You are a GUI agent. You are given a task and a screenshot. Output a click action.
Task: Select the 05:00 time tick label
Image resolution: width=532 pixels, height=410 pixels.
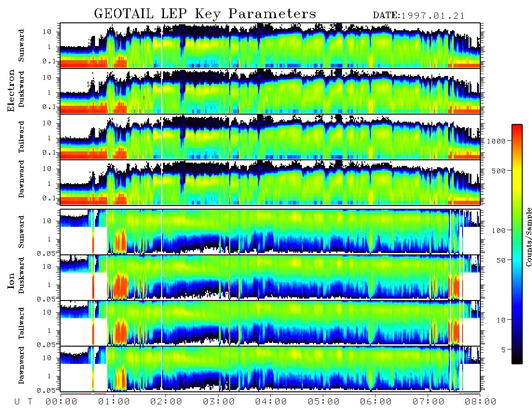(x=324, y=402)
